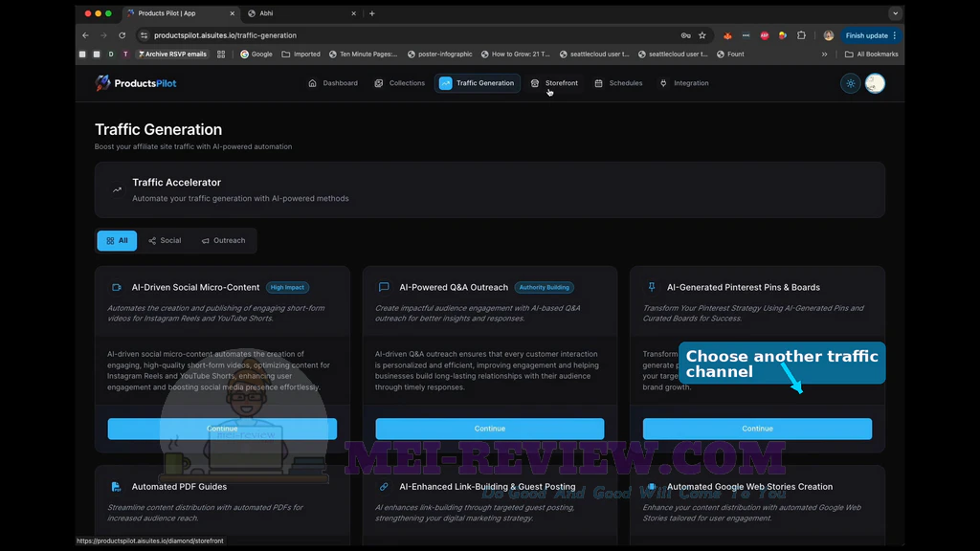Open the How to Grow: 21 T... bookmark

click(516, 55)
